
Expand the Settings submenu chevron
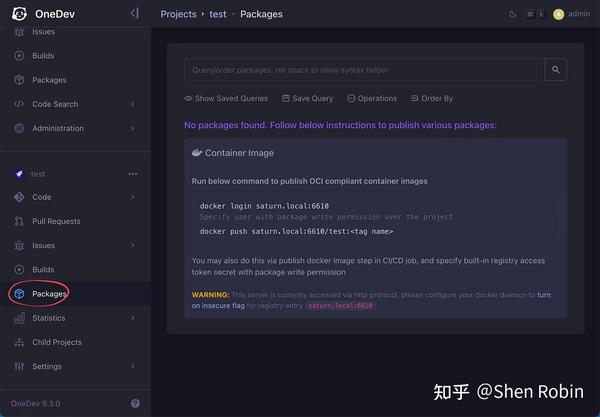click(132, 366)
